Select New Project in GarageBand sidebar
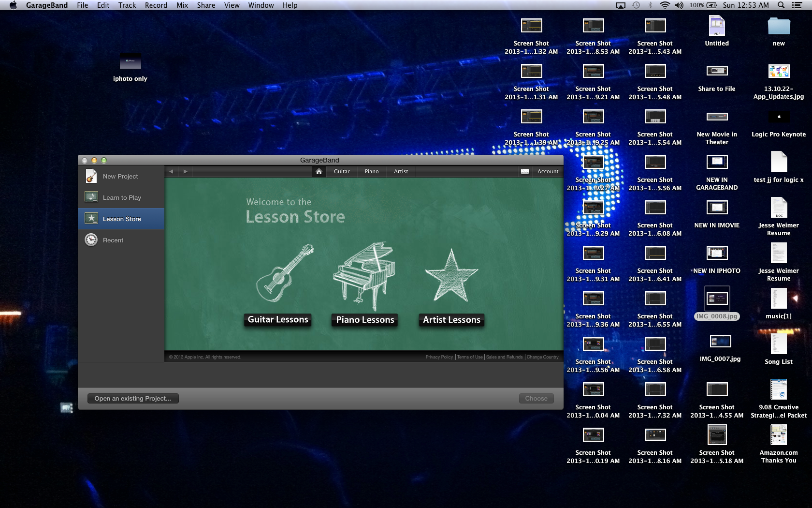This screenshot has width=812, height=508. pyautogui.click(x=121, y=176)
